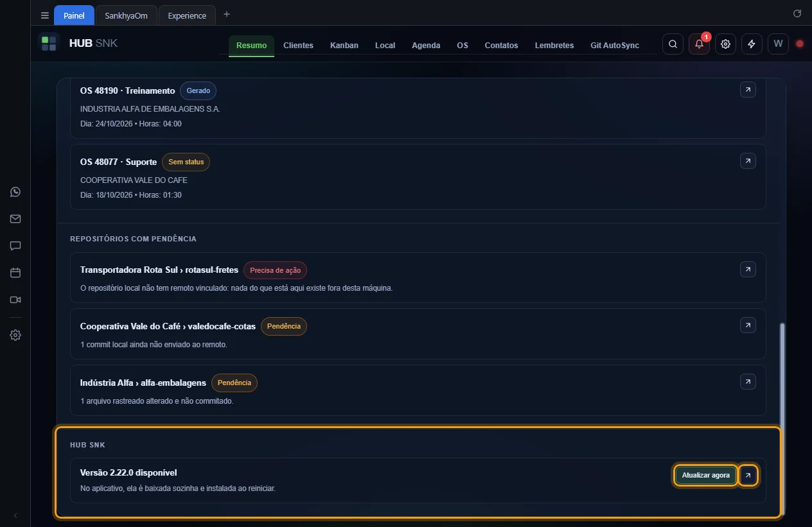Viewport: 812px width, 527px height.
Task: Click the Atualizar agora button
Action: click(x=705, y=476)
